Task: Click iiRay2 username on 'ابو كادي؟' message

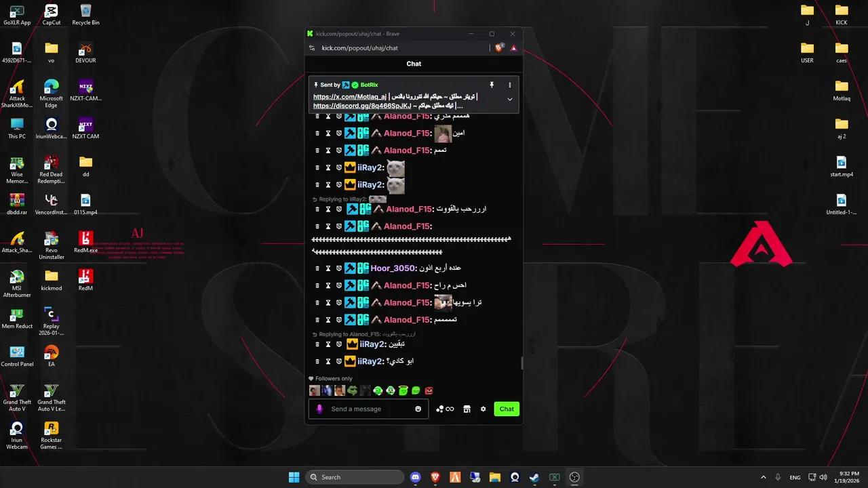Action: pos(370,361)
